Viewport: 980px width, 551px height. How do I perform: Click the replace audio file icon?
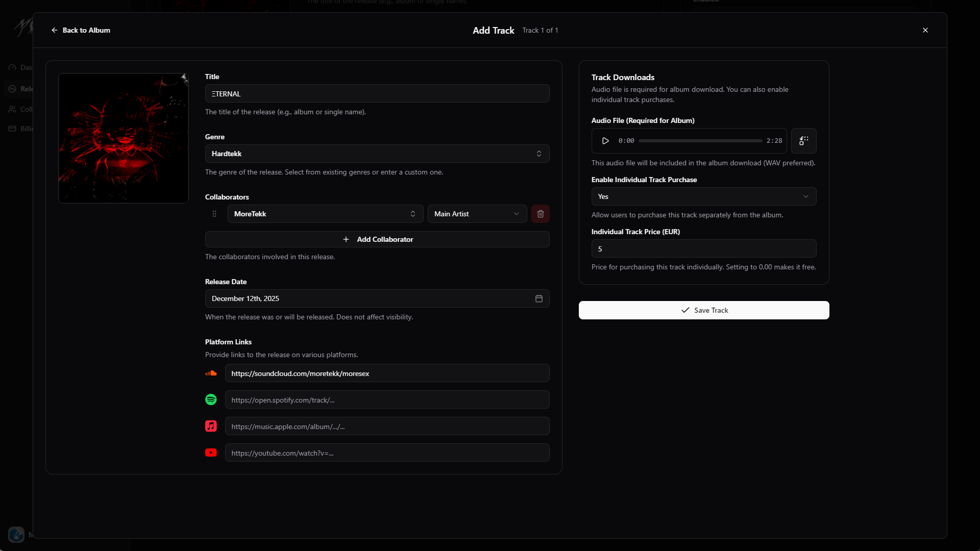pos(803,141)
